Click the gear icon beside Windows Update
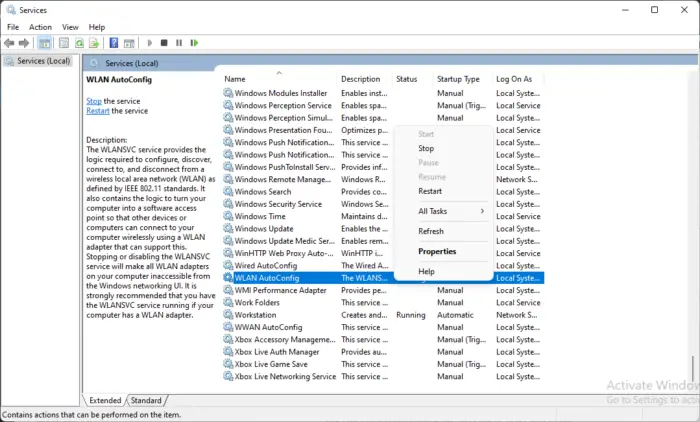 point(228,228)
